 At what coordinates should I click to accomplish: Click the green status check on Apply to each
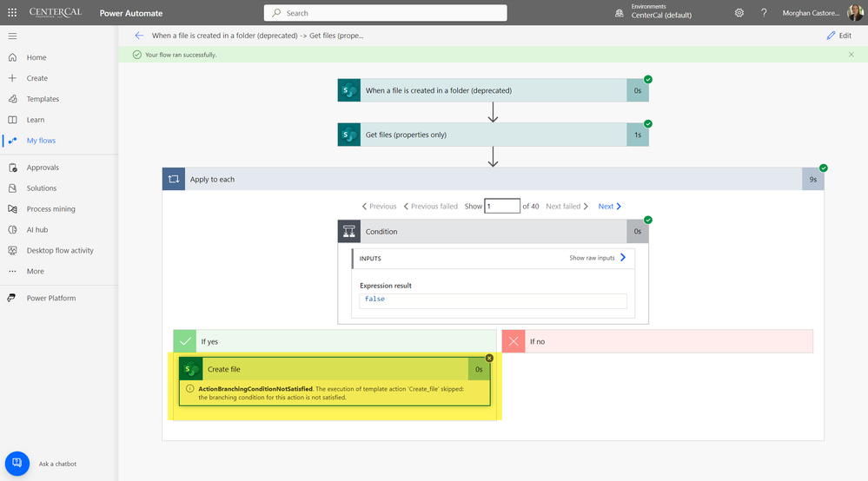[823, 168]
